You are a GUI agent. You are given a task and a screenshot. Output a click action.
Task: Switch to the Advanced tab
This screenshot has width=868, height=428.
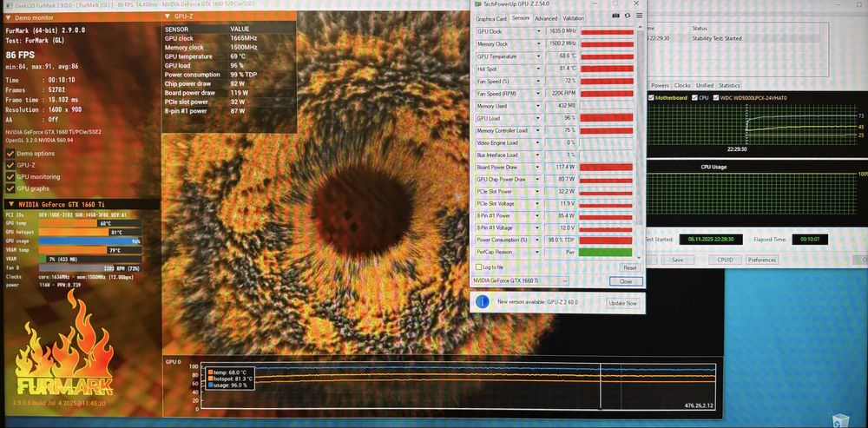pyautogui.click(x=546, y=19)
